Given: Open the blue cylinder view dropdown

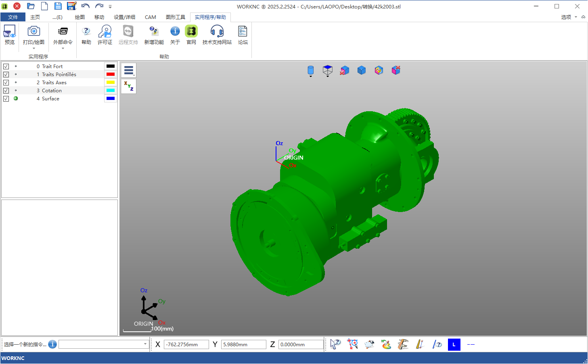Looking at the screenshot, I should pyautogui.click(x=311, y=71).
